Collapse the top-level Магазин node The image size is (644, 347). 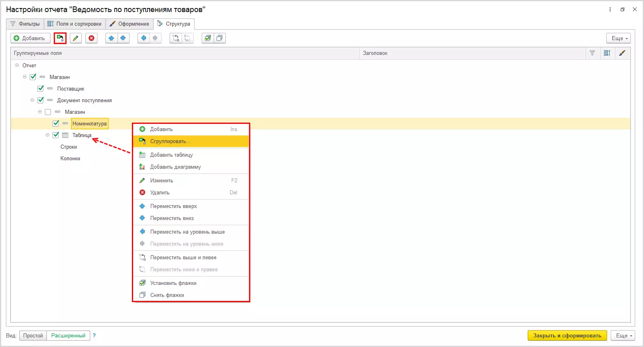coord(24,77)
